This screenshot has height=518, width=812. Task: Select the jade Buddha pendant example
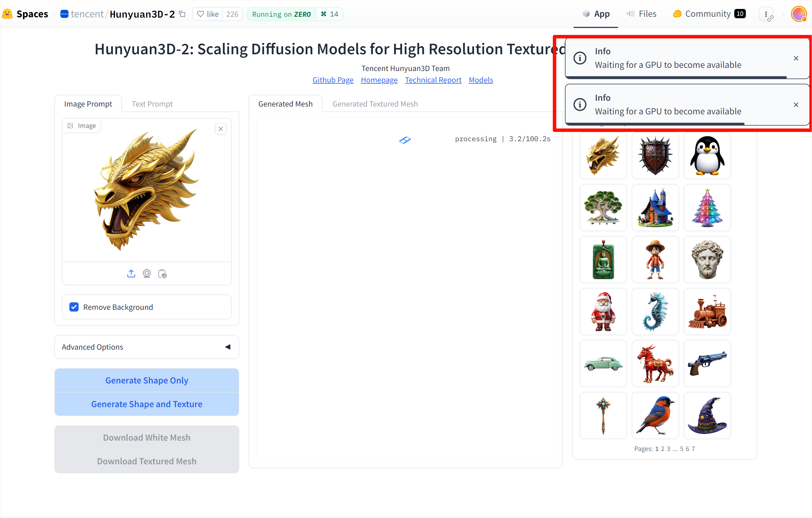tap(603, 260)
